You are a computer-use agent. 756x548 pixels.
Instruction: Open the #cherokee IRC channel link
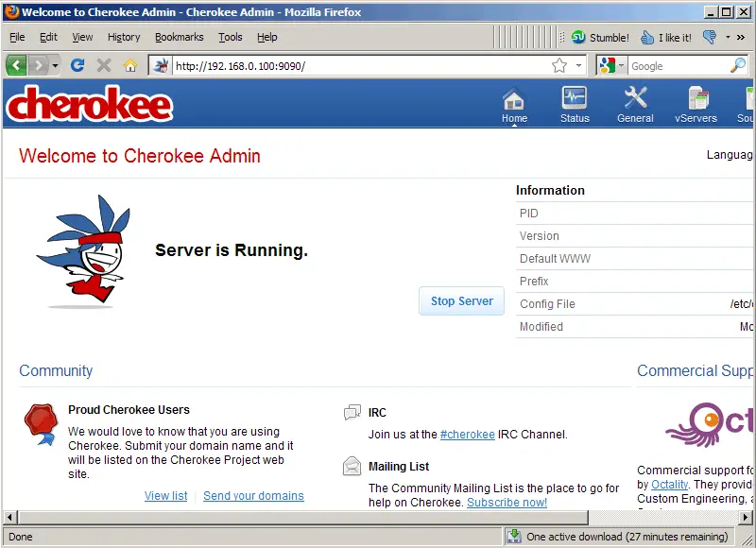[467, 435]
